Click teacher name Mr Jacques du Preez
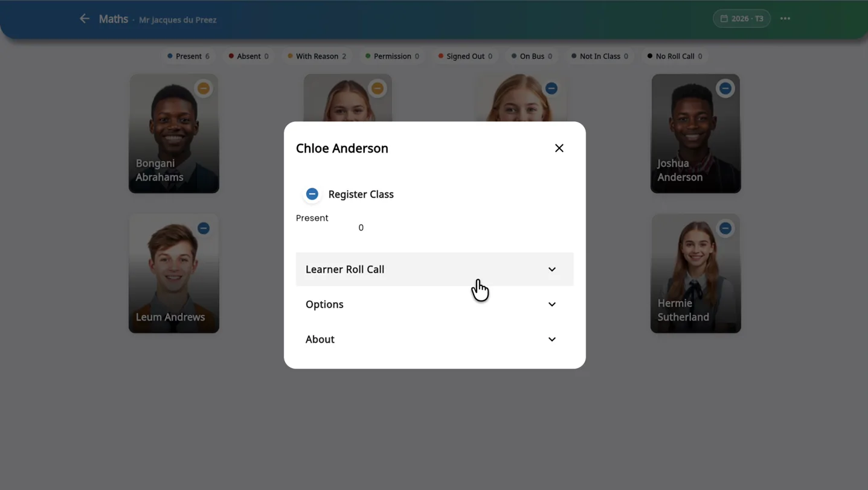This screenshot has width=868, height=490. [x=178, y=20]
